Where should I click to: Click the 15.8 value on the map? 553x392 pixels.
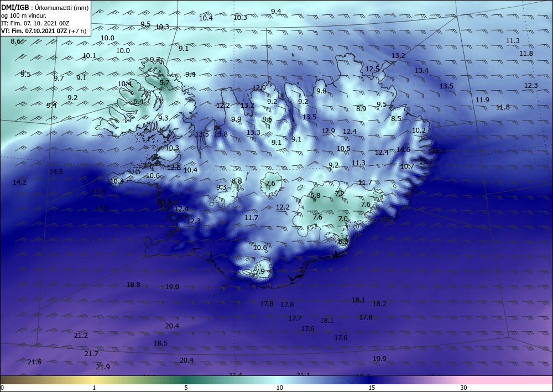tap(98, 192)
